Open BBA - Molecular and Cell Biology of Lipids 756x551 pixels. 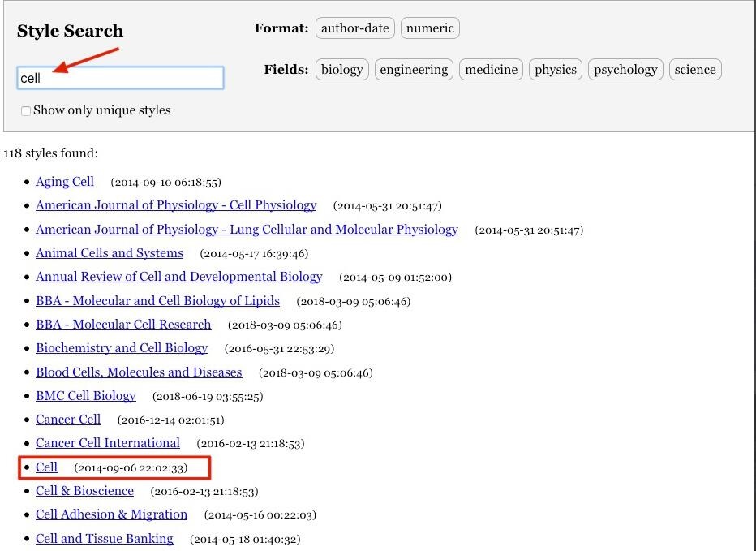coord(157,300)
